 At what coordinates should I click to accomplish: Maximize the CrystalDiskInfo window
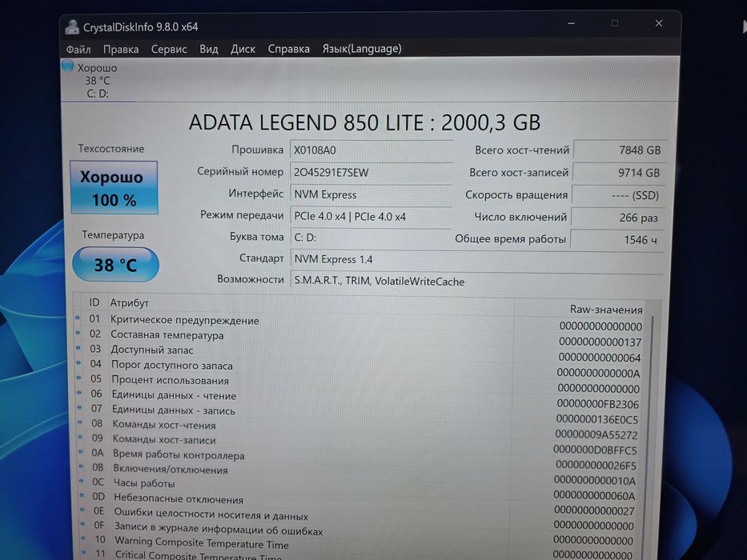click(615, 23)
